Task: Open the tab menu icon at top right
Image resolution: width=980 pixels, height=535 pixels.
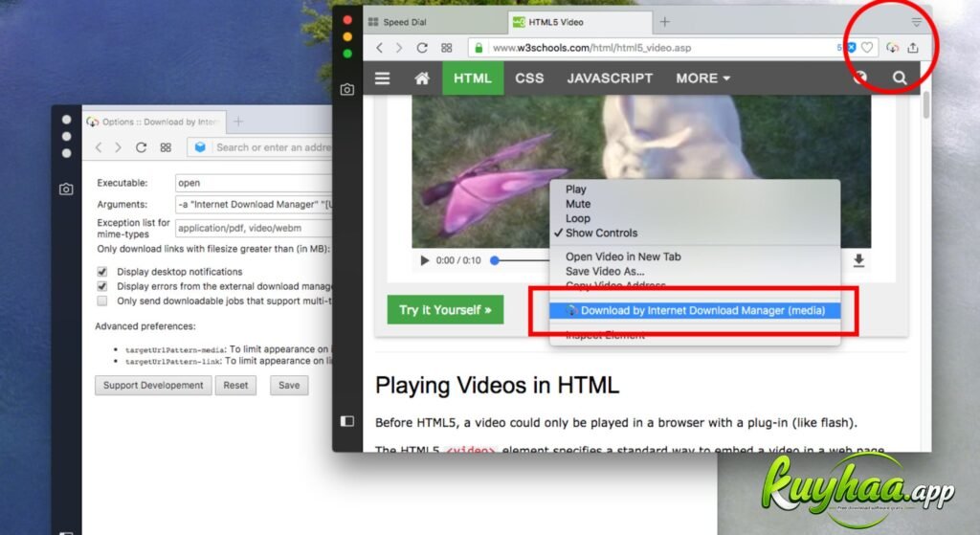Action: pyautogui.click(x=916, y=23)
